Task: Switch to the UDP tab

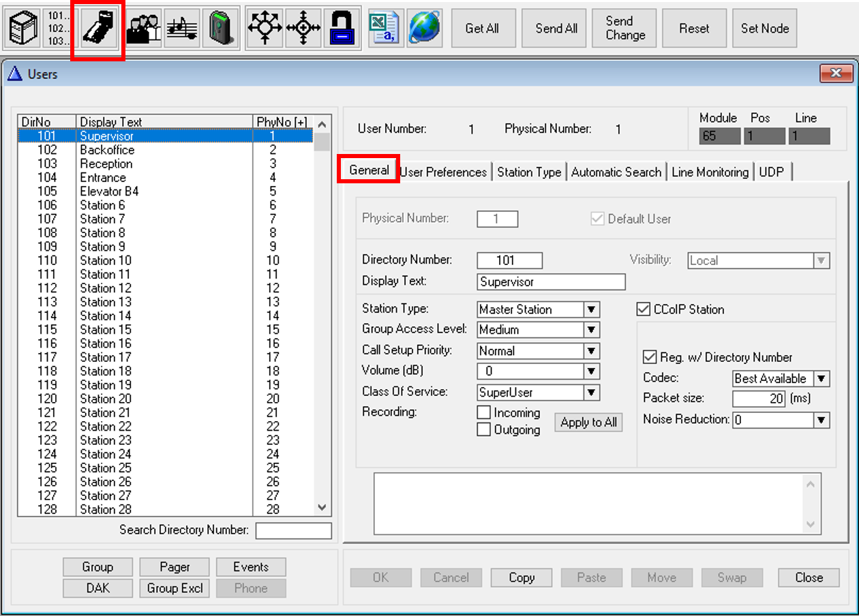Action: pos(772,172)
